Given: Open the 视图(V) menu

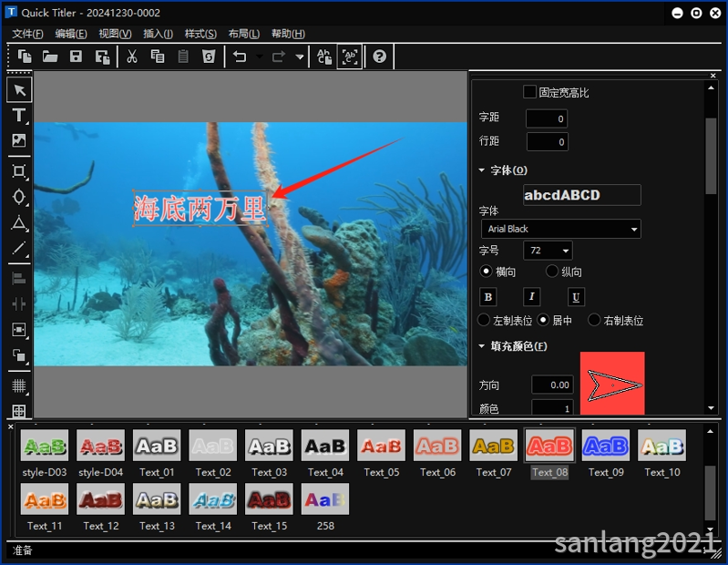Looking at the screenshot, I should [115, 34].
